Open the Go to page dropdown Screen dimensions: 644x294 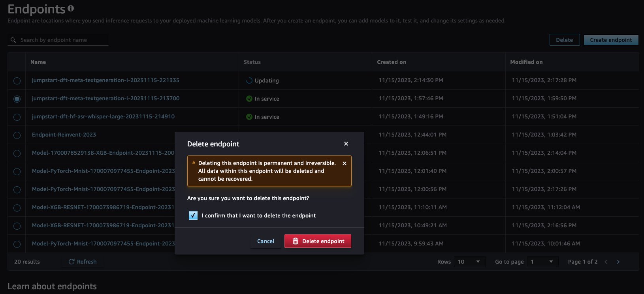tap(543, 262)
